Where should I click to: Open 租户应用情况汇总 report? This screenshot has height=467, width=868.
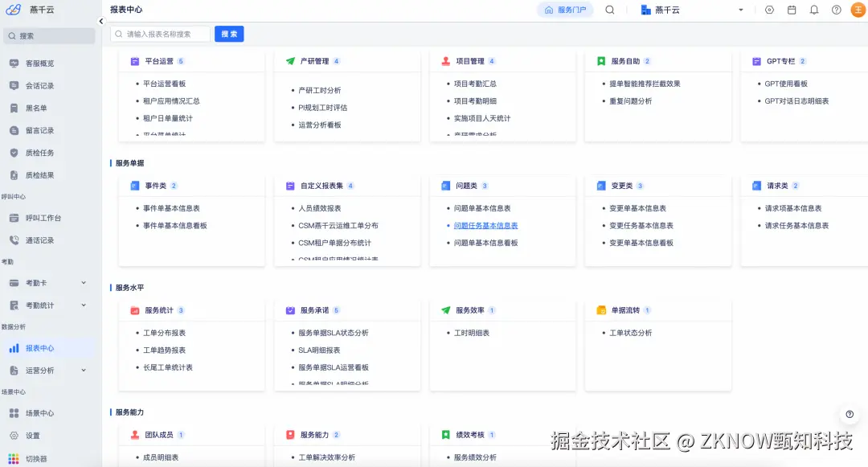click(172, 101)
